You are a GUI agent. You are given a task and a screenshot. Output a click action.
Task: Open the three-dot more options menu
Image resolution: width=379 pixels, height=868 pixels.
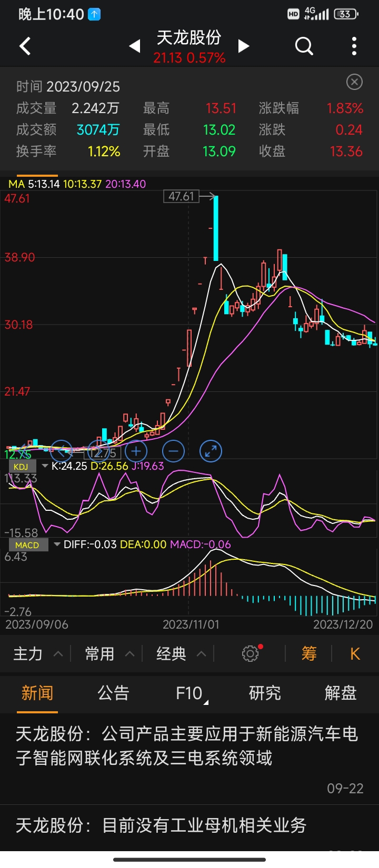click(354, 46)
